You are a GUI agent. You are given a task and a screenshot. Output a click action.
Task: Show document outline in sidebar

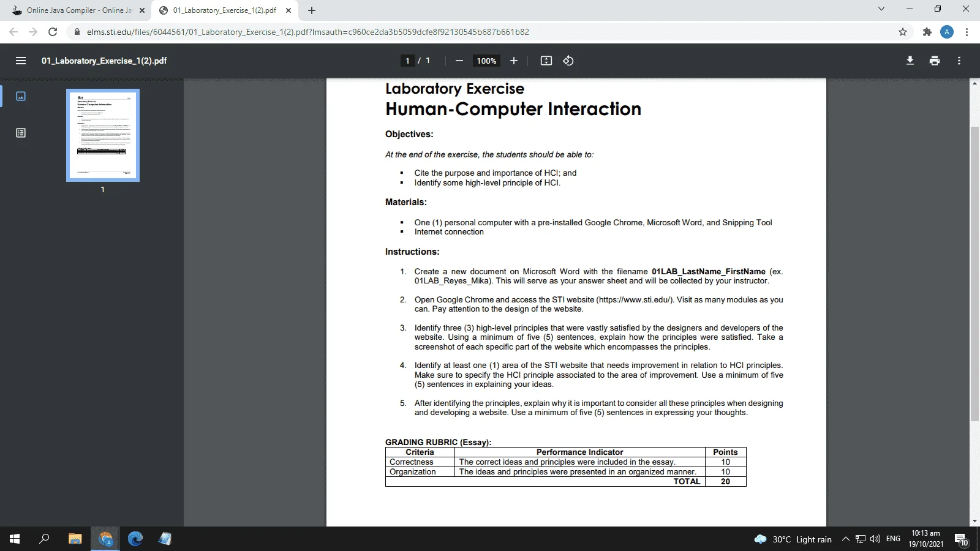tap(21, 133)
